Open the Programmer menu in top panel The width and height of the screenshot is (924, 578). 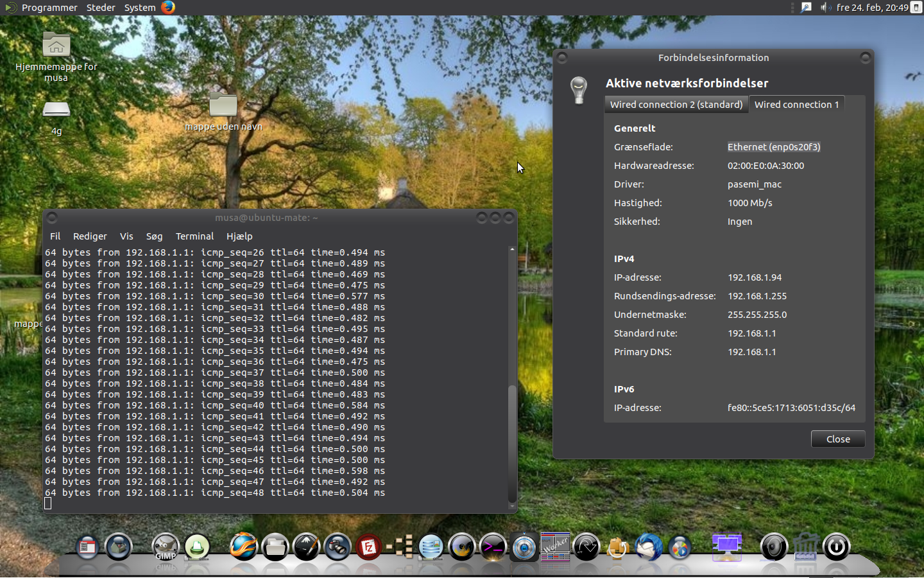[49, 7]
